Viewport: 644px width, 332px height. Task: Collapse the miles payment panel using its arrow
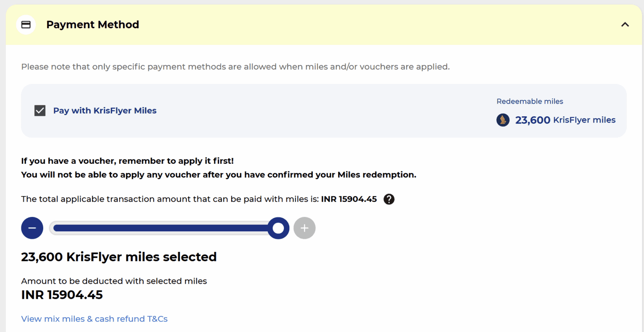point(625,24)
